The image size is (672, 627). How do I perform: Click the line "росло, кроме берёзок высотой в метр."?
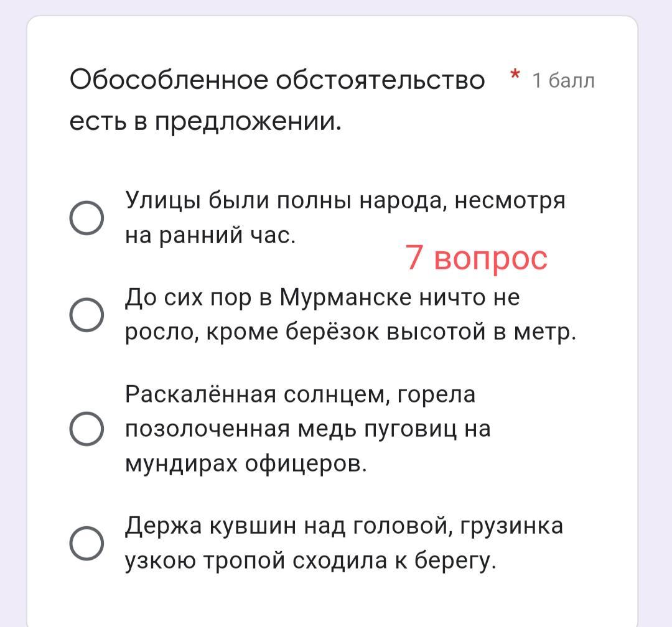(x=350, y=332)
